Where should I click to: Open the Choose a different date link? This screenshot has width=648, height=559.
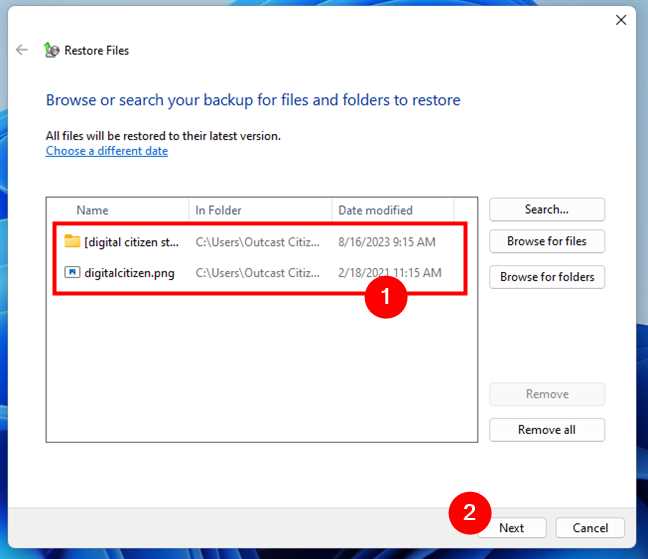point(107,151)
